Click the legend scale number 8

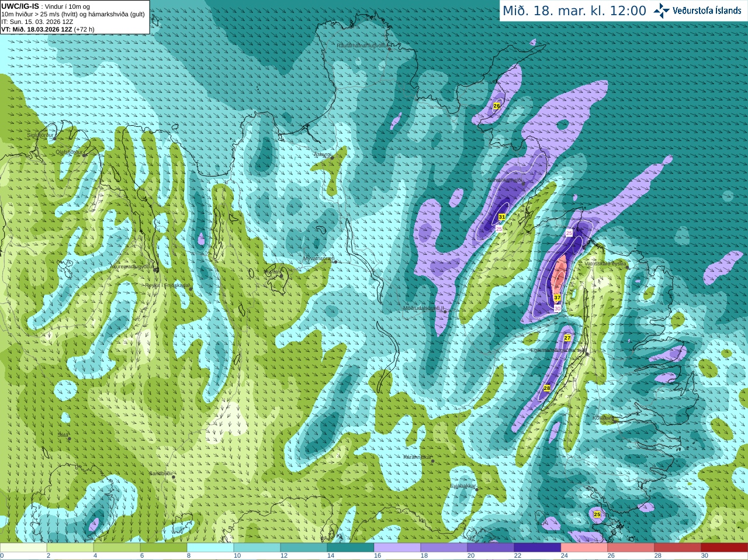coord(189,556)
